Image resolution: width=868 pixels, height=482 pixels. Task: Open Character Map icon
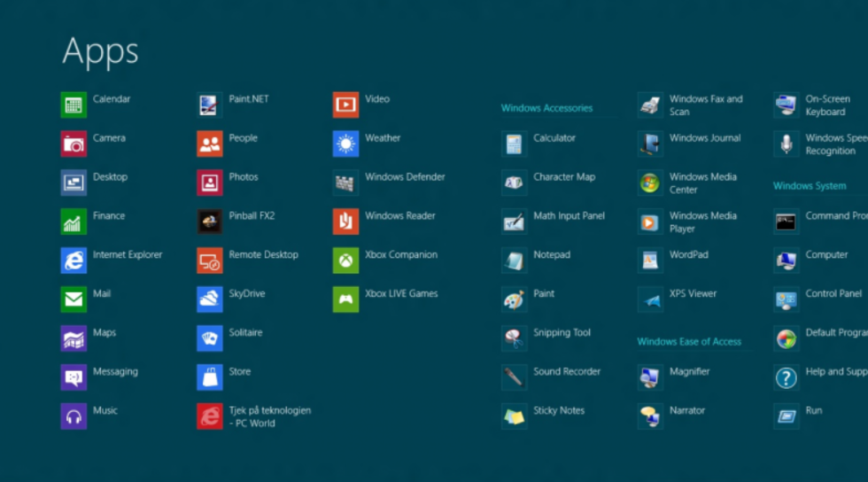pos(515,183)
